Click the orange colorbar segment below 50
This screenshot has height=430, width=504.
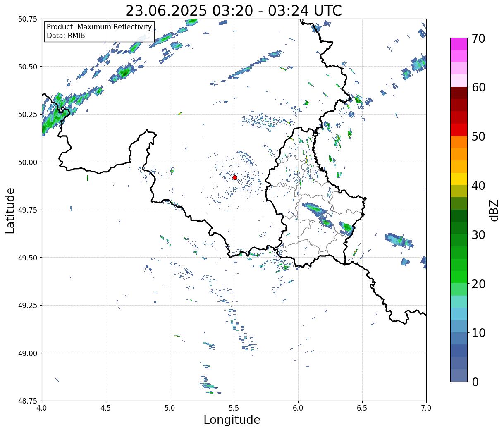[459, 142]
